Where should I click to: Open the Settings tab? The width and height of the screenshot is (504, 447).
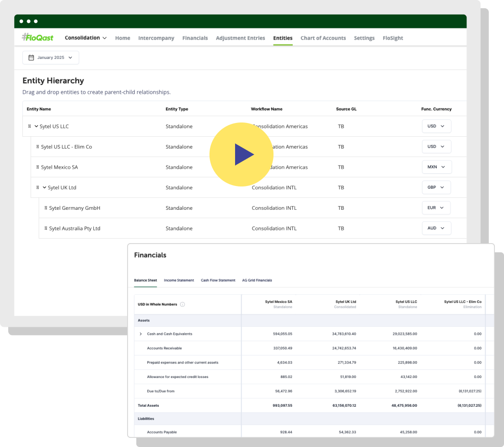pyautogui.click(x=364, y=38)
